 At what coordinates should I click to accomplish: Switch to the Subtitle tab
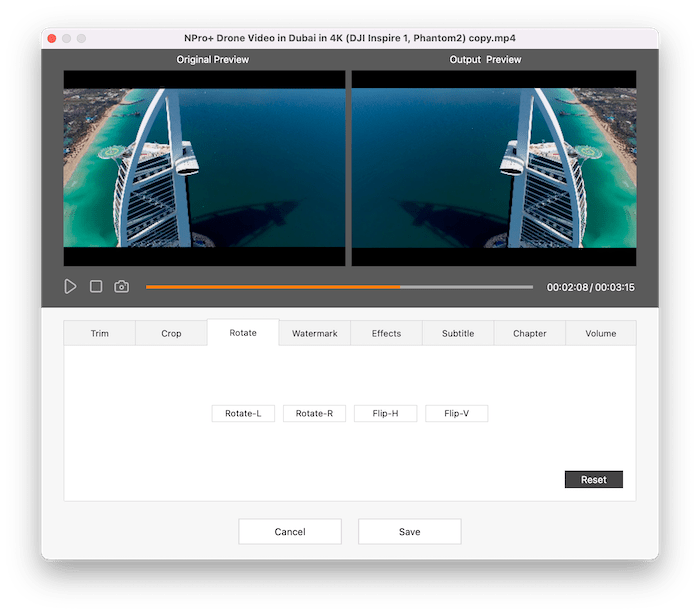pyautogui.click(x=458, y=333)
